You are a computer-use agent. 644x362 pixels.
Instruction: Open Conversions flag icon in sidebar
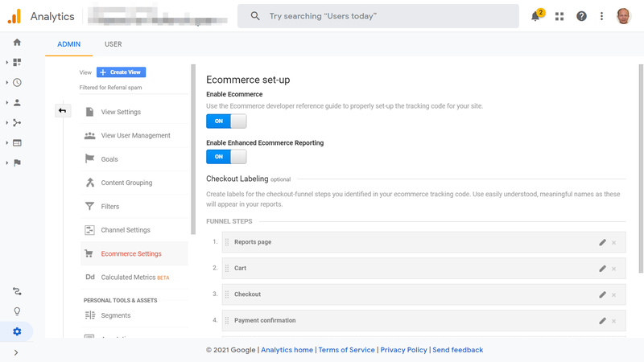[x=17, y=163]
